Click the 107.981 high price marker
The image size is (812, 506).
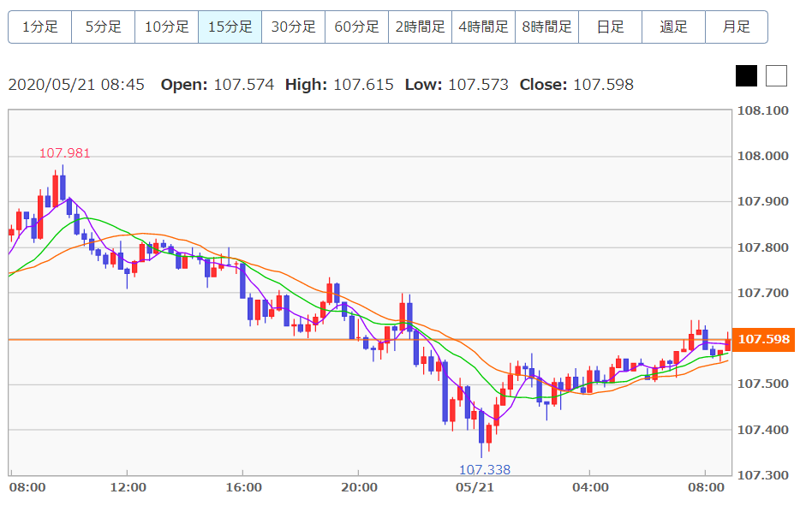click(x=65, y=153)
